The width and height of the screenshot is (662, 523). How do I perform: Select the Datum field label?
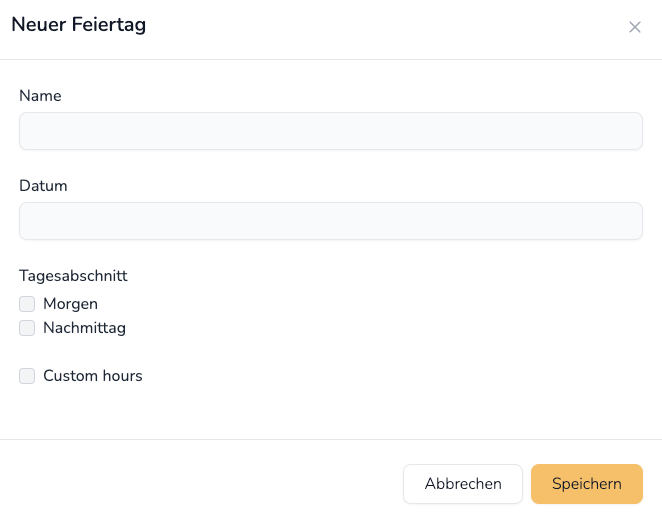[x=43, y=186]
